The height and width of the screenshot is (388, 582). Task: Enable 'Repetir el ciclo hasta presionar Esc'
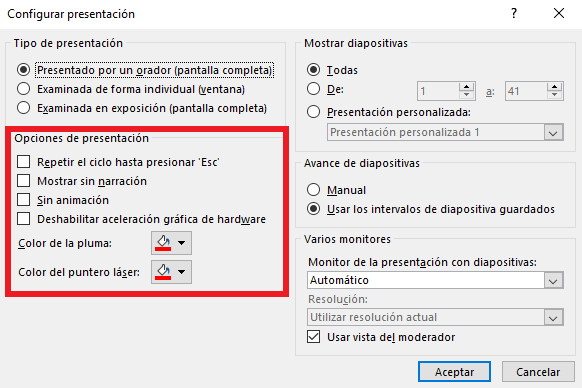point(24,162)
